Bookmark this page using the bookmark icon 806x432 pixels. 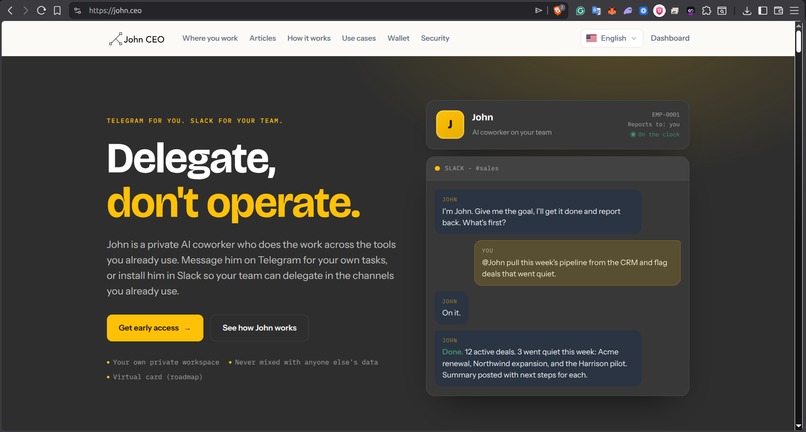coord(58,10)
